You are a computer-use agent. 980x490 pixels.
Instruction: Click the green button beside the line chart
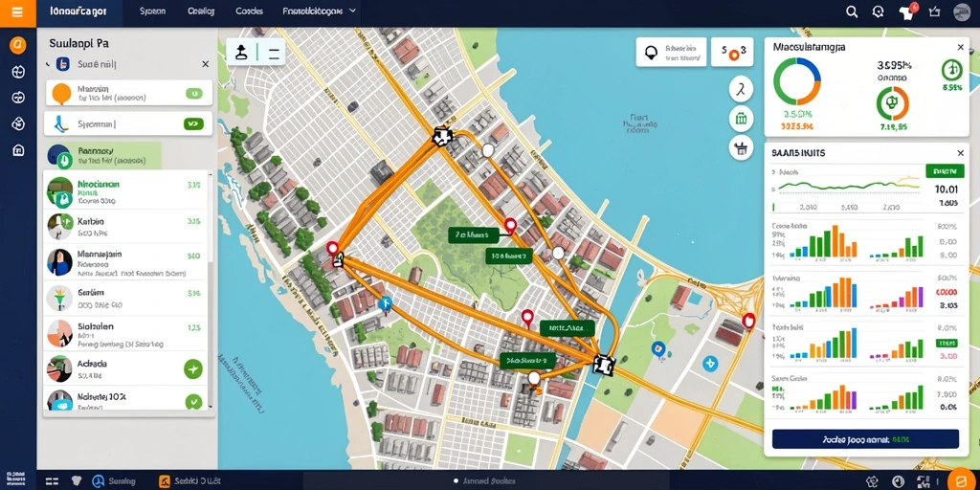pyautogui.click(x=944, y=170)
